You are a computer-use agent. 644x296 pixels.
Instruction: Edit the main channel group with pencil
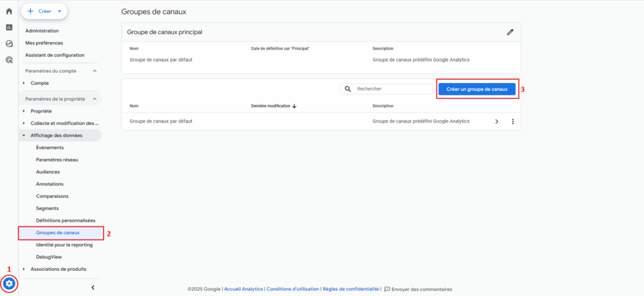510,32
